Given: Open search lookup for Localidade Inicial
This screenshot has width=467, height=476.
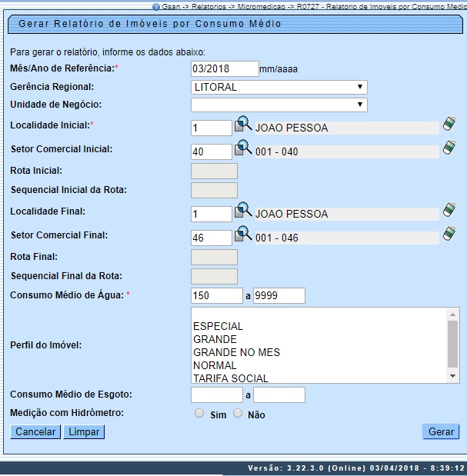Looking at the screenshot, I should (x=243, y=125).
